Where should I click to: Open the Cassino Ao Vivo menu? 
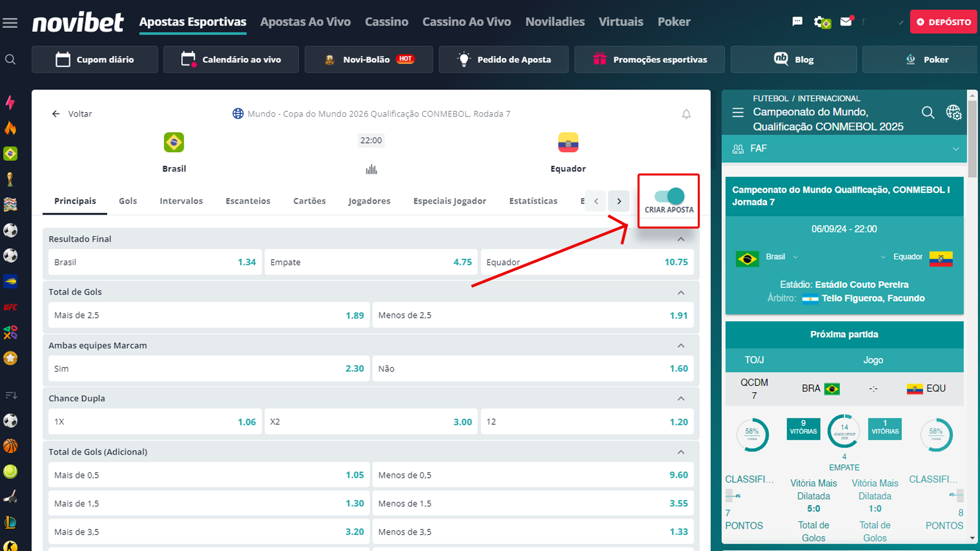pyautogui.click(x=467, y=22)
